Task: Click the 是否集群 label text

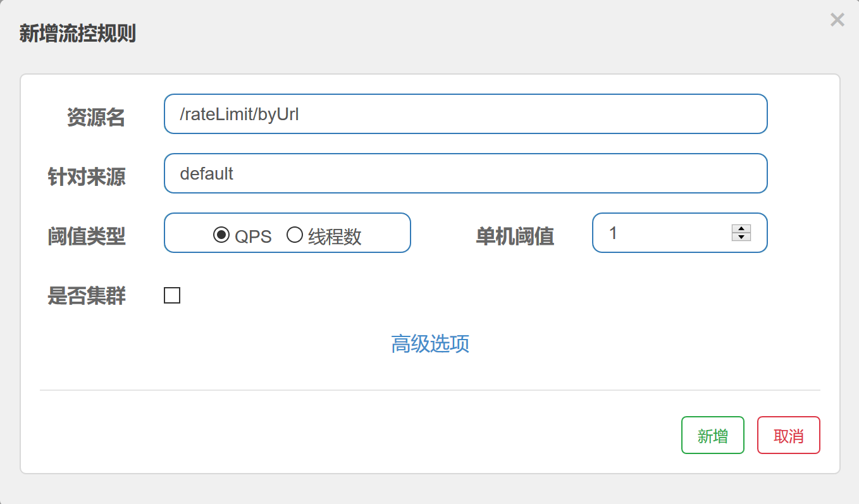Action: 87,296
